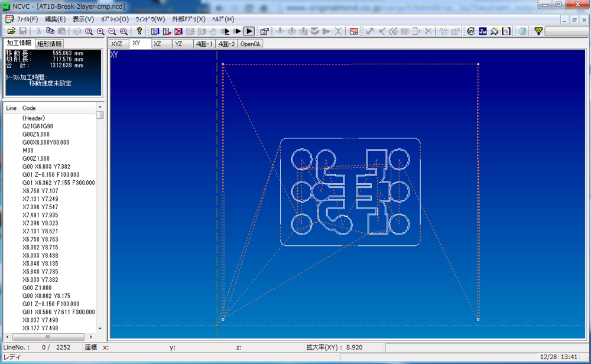The height and width of the screenshot is (364, 591).
Task: Select the 4面-1 view tab
Action: [204, 44]
